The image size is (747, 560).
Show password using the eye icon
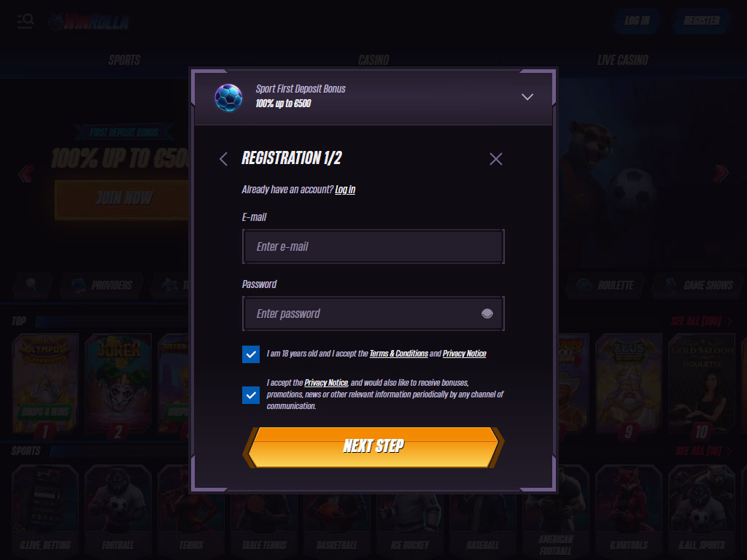[x=487, y=314]
